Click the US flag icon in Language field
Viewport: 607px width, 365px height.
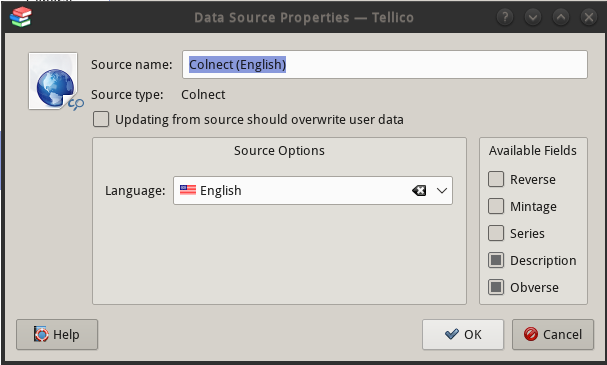[188, 190]
